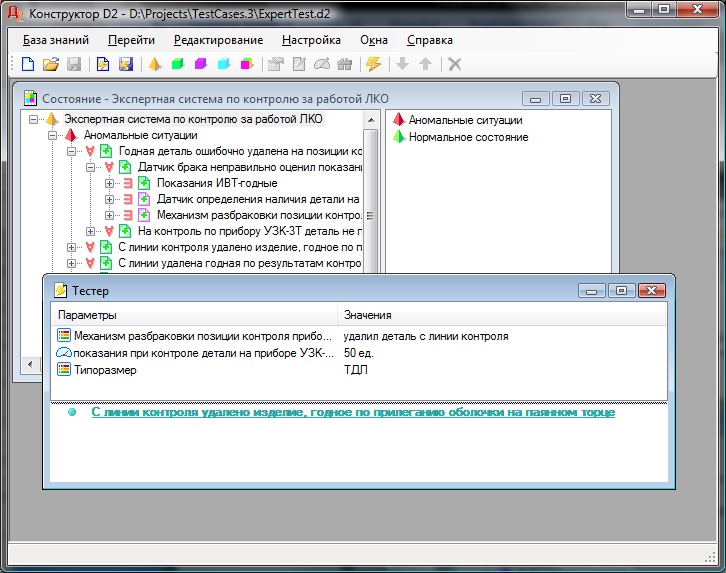
Task: Open the Настройка menu
Action: [311, 40]
